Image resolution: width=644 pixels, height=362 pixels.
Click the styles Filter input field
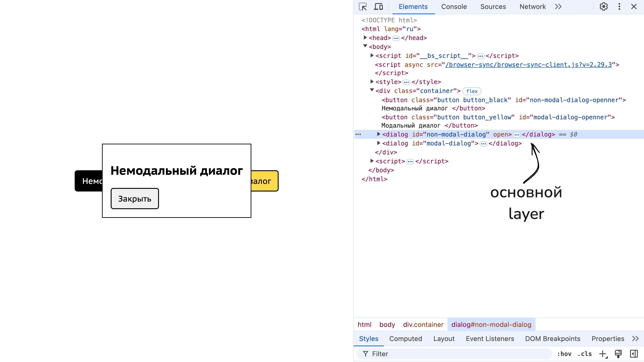(458, 354)
